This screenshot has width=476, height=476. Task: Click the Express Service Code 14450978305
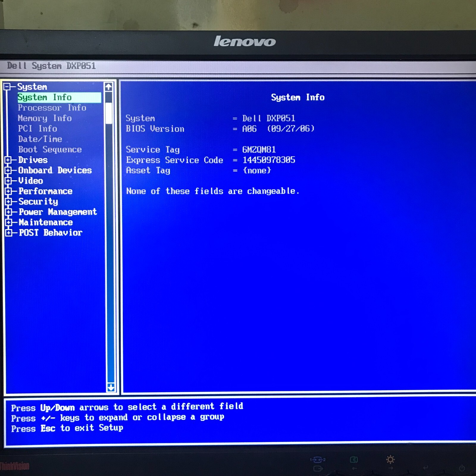(x=269, y=160)
